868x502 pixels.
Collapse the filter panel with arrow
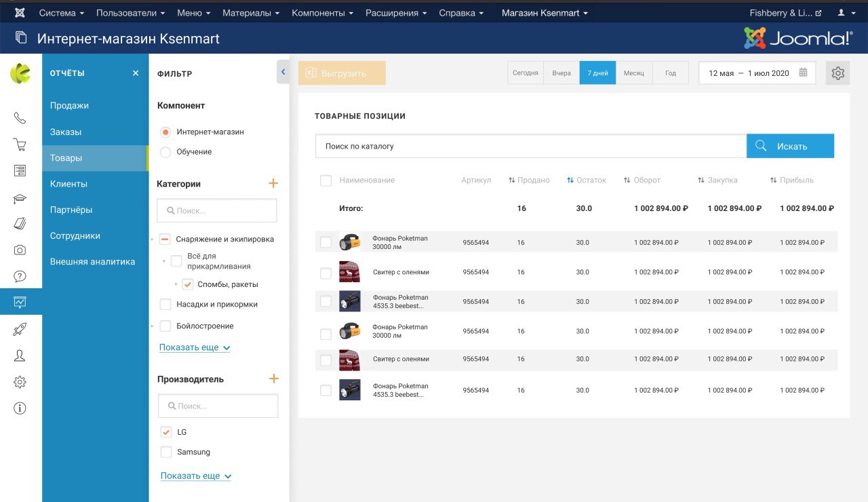tap(283, 71)
